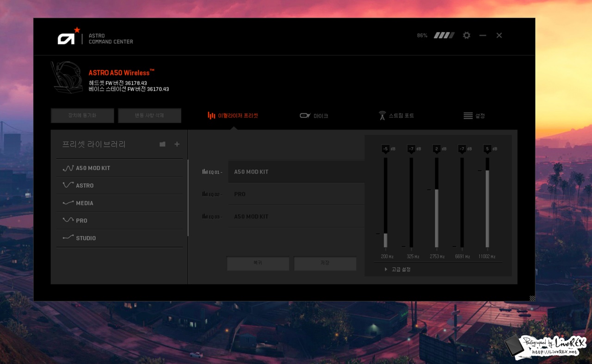Screen dimensions: 592x364
Task: Click the 2753 Hz frequency label
Action: coord(437,256)
